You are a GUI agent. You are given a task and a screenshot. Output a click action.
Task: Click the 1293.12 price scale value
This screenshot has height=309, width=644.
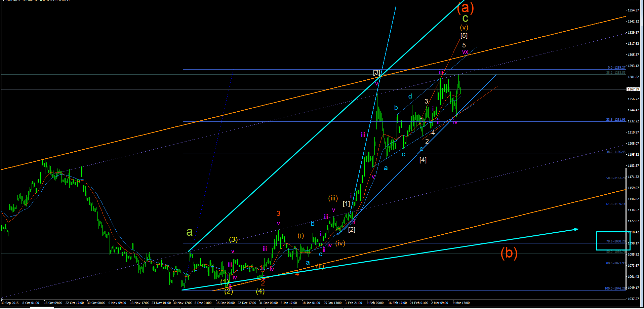(x=634, y=66)
